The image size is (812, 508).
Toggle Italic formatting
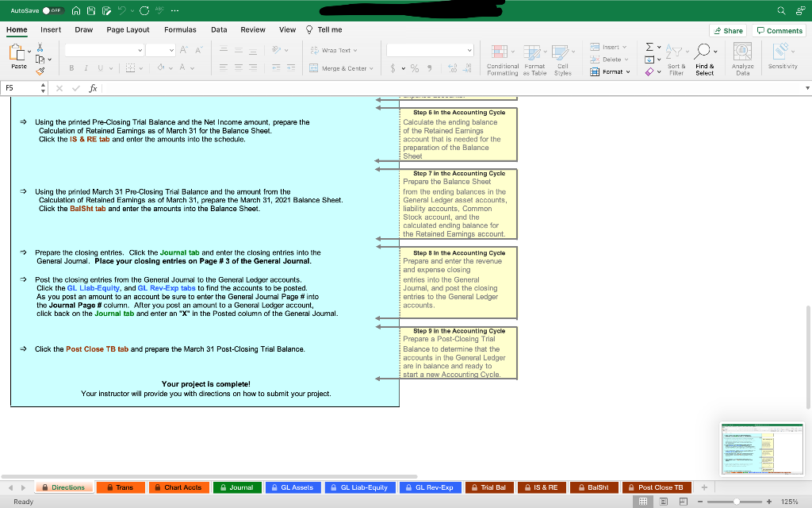86,68
